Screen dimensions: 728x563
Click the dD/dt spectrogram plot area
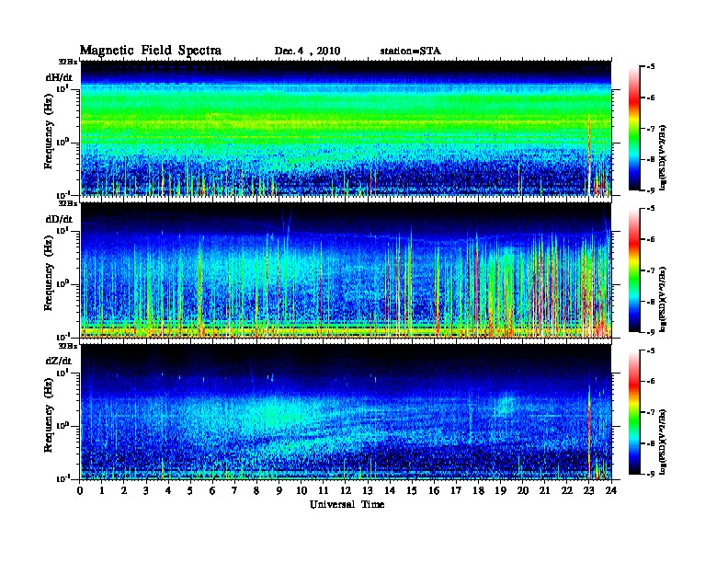346,270
